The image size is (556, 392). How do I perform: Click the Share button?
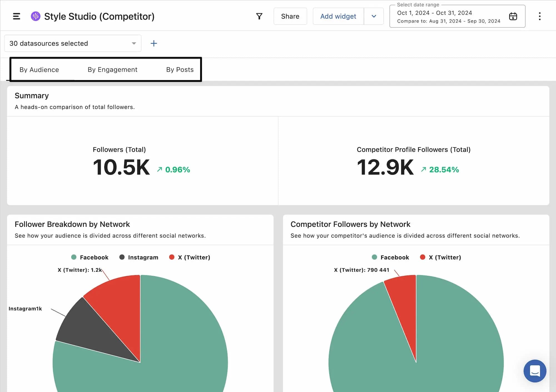click(290, 16)
